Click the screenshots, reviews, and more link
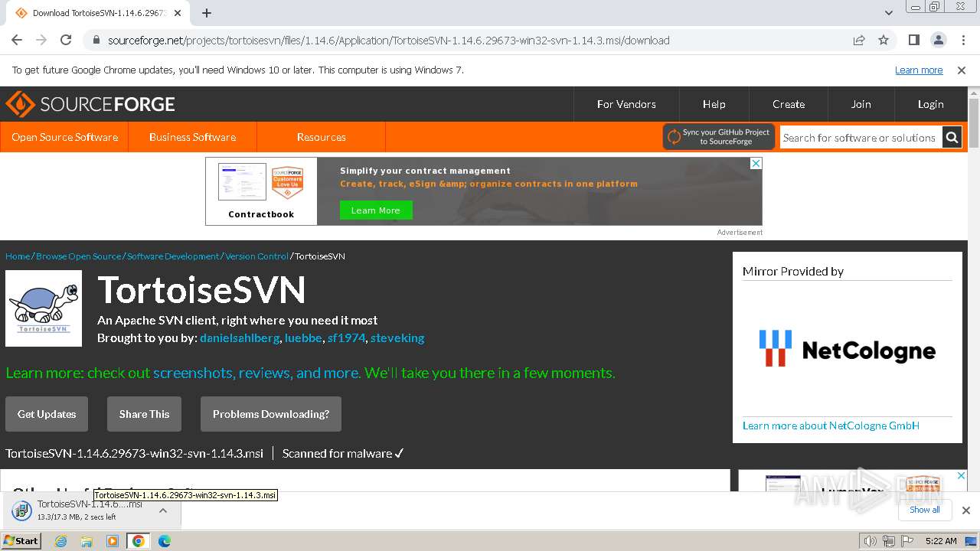The image size is (980, 551). pyautogui.click(x=256, y=373)
